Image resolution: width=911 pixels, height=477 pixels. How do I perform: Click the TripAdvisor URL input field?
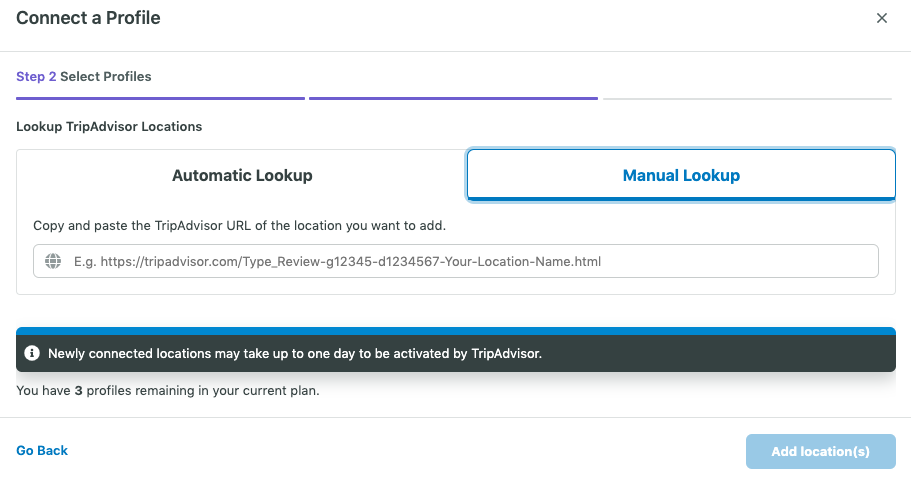456,261
